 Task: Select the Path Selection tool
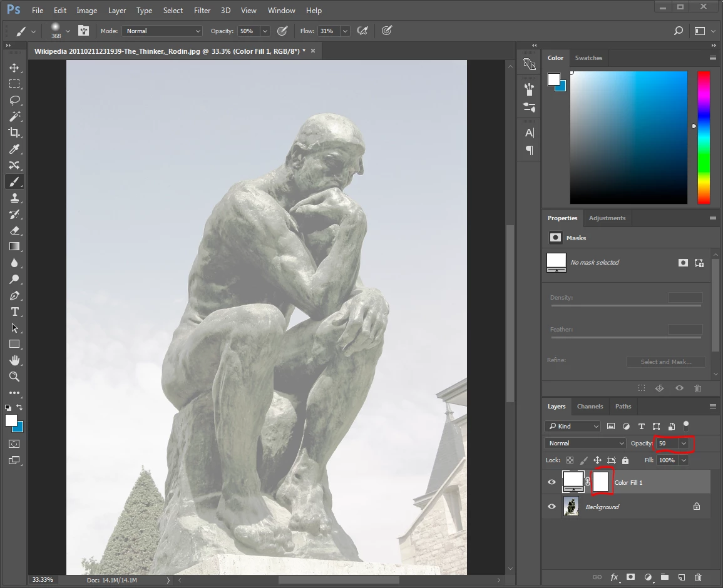[14, 328]
